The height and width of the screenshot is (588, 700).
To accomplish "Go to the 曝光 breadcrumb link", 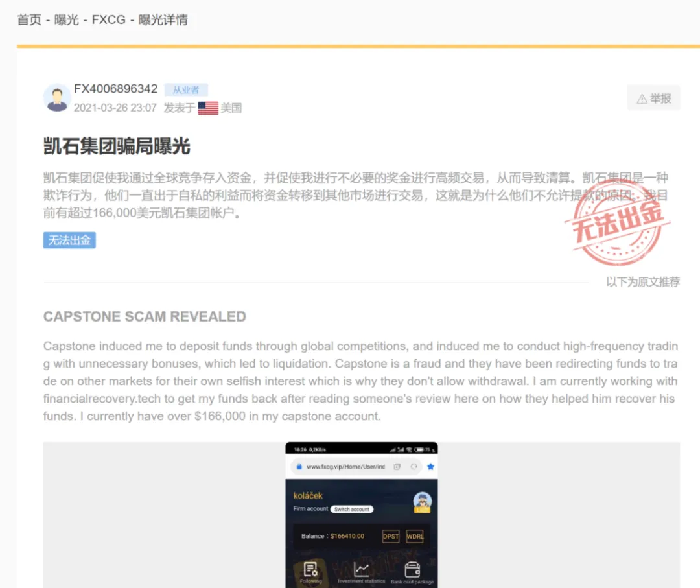I will coord(66,20).
